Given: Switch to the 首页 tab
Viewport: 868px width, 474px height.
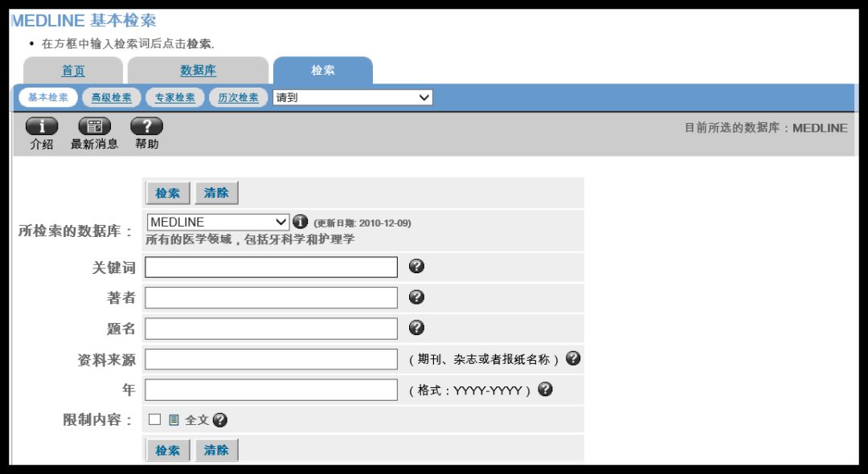Looking at the screenshot, I should pyautogui.click(x=72, y=70).
